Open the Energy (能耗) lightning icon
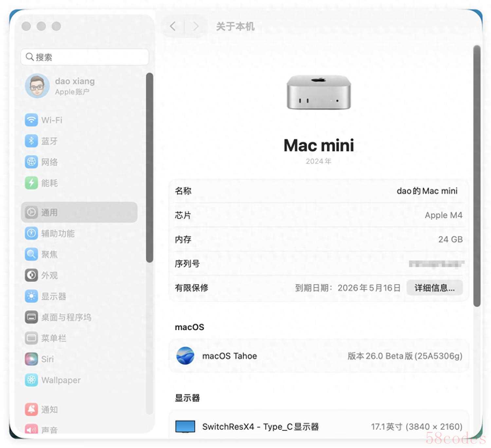Viewport: 491px width, 448px height. [x=31, y=183]
